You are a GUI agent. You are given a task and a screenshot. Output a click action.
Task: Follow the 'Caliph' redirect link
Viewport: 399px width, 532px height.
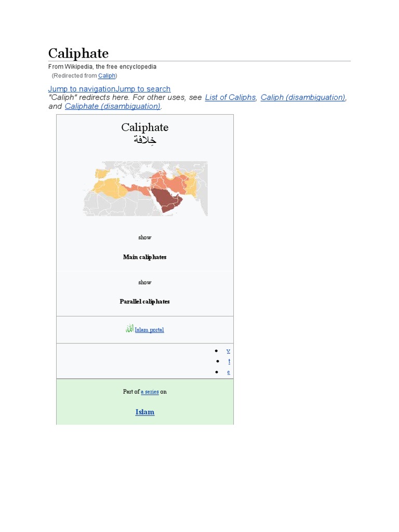[107, 76]
